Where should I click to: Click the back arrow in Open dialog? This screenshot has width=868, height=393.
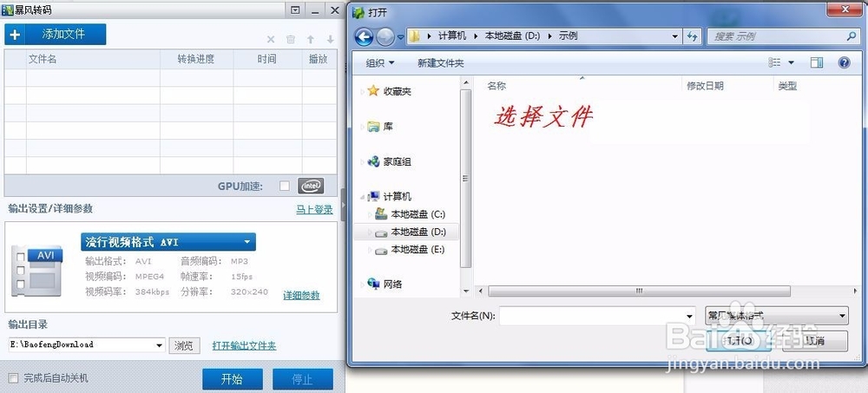(x=364, y=37)
